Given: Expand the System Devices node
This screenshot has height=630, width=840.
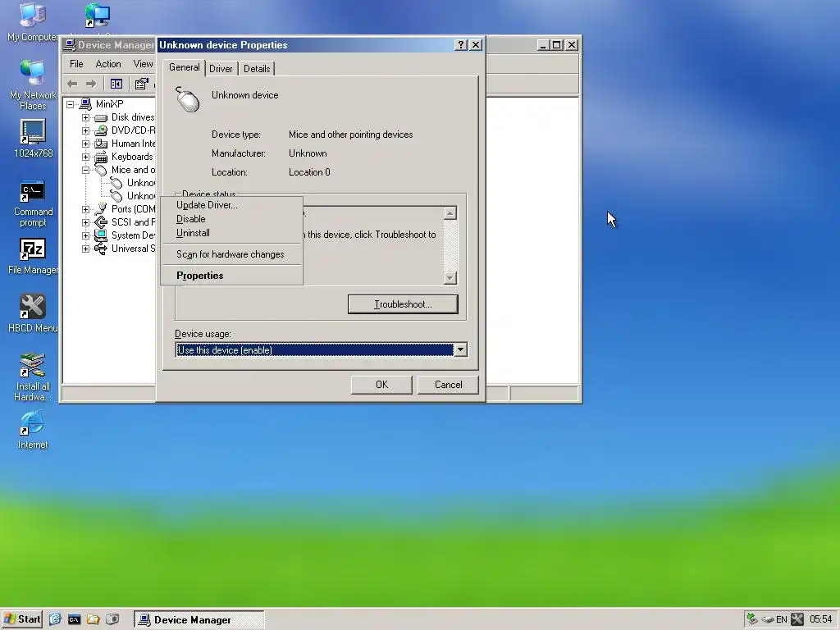Looking at the screenshot, I should [85, 235].
